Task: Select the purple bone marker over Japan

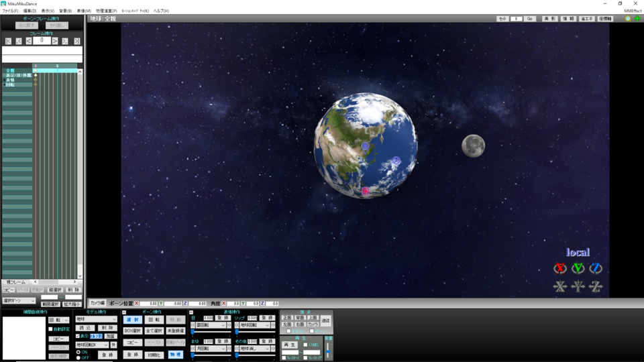Action: pos(365,146)
